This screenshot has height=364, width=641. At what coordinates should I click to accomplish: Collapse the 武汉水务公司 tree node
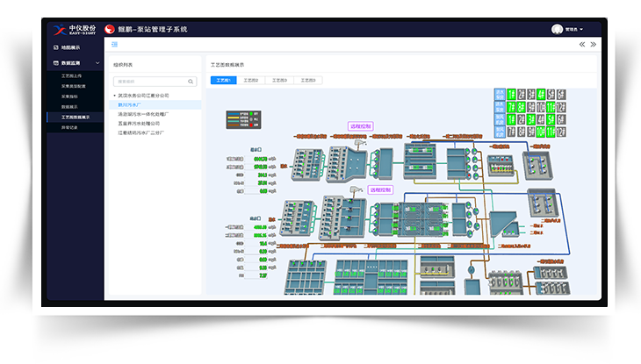[115, 95]
